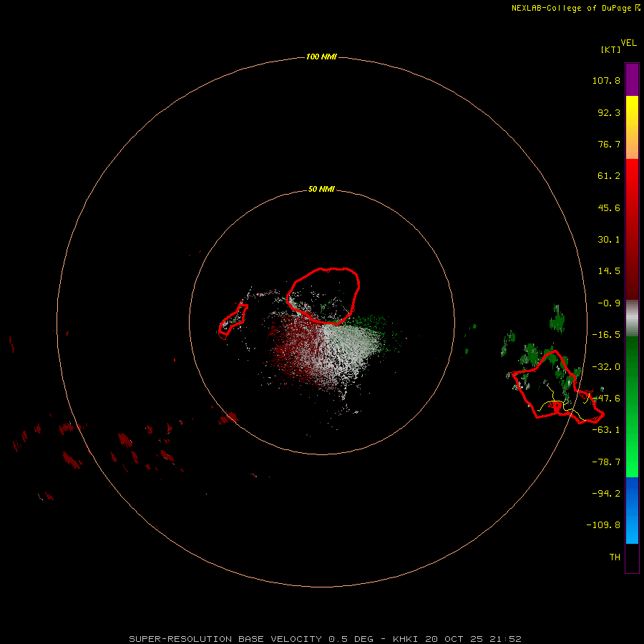Click the 45.6 velocity scale value
The width and height of the screenshot is (644, 644).
click(x=609, y=208)
